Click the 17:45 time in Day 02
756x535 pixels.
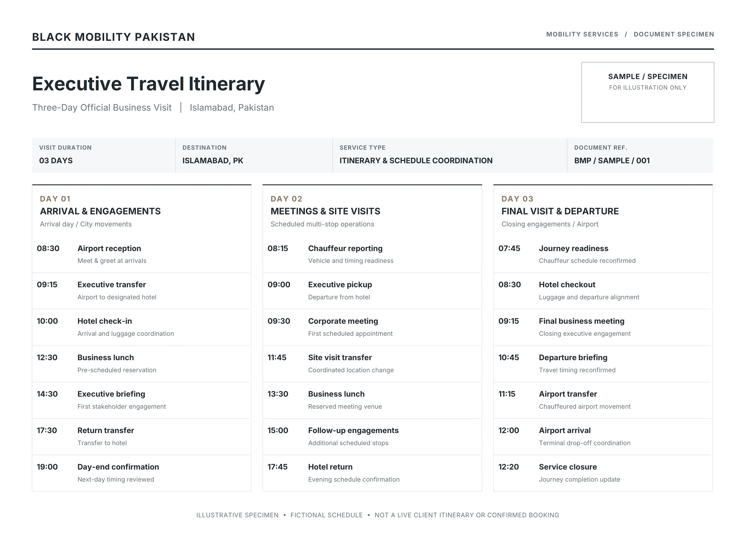click(x=278, y=467)
